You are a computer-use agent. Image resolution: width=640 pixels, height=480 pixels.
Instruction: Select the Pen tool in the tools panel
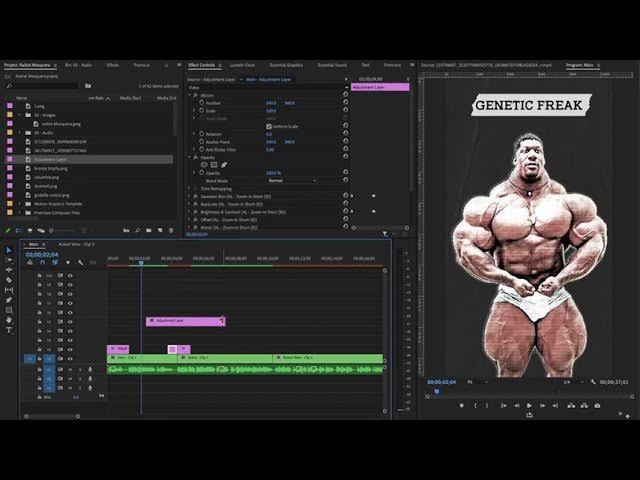pyautogui.click(x=9, y=300)
